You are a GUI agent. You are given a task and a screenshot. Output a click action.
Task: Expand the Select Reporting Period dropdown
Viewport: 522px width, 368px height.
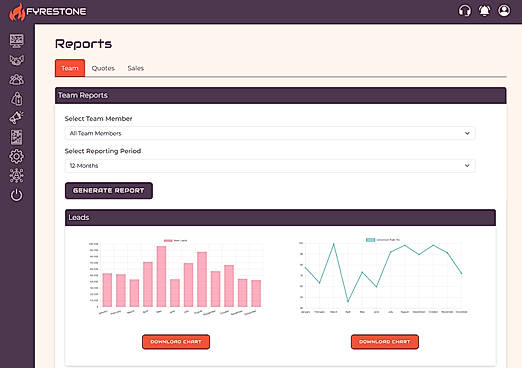pos(270,166)
